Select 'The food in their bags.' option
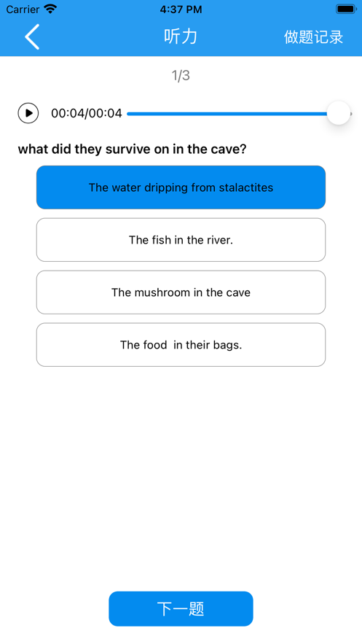The width and height of the screenshot is (362, 644). point(181,344)
